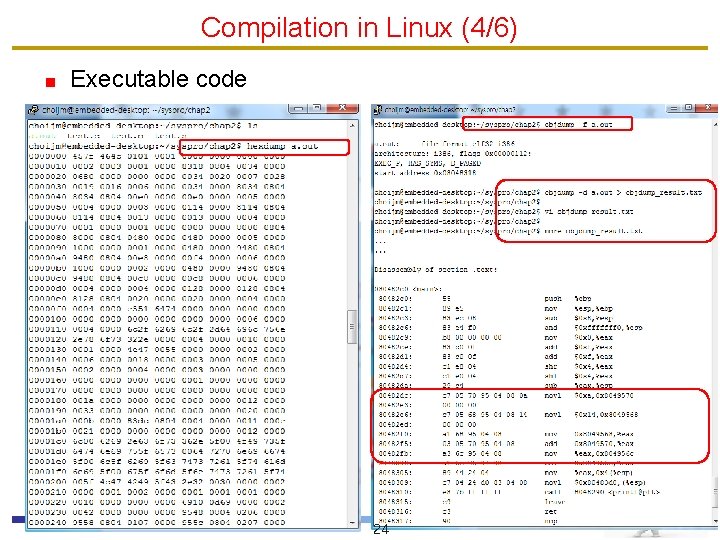Click the down arrow of the left terminal scrollbar
Viewport: 720px width, 540px height.
(352, 523)
